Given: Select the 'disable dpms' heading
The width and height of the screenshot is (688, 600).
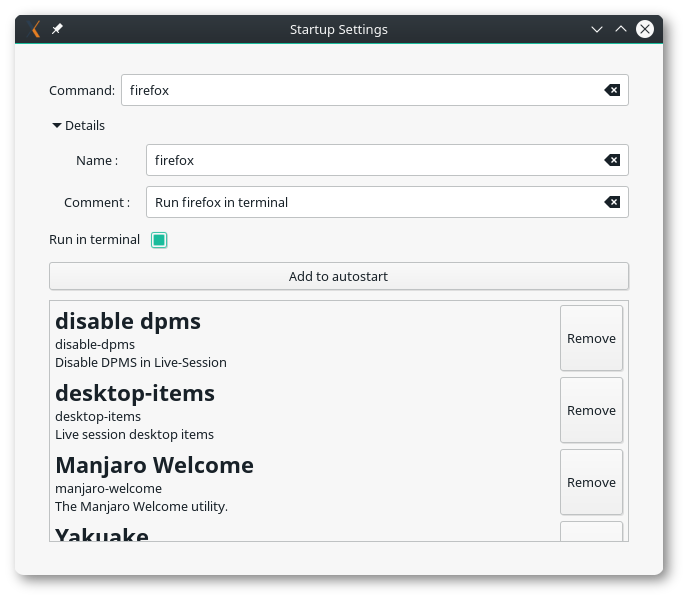Looking at the screenshot, I should (128, 321).
